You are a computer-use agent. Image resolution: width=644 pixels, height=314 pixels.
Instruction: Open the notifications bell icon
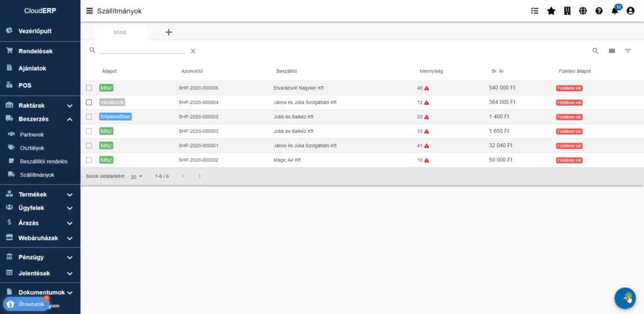[x=614, y=11]
